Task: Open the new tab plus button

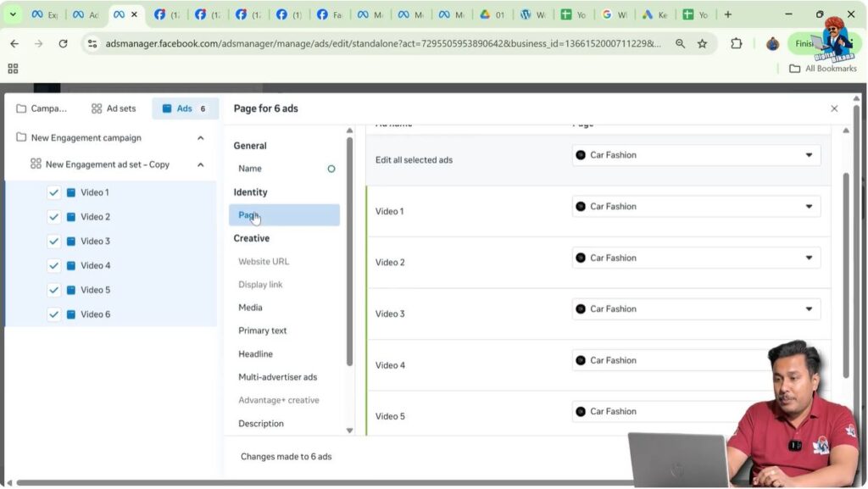Action: coord(727,14)
